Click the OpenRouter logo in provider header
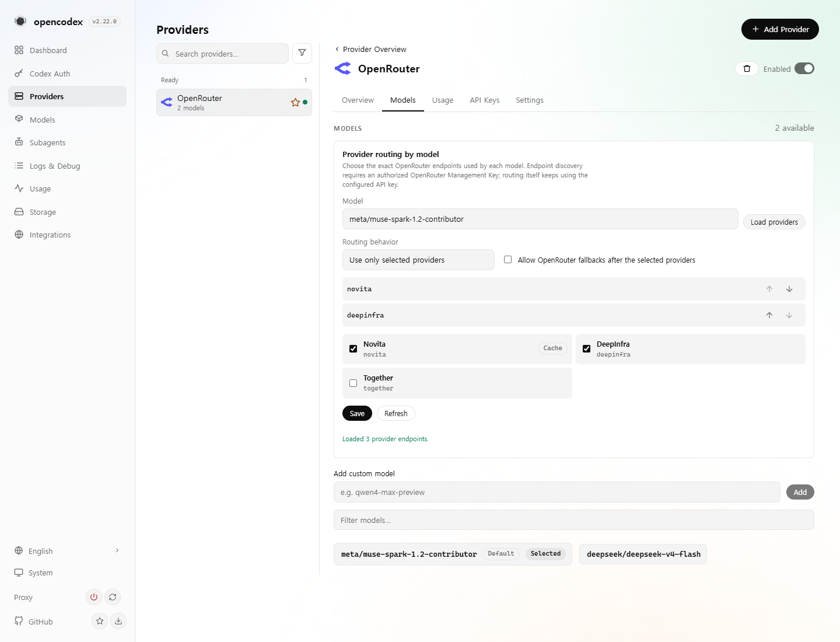Image resolution: width=840 pixels, height=642 pixels. tap(343, 69)
